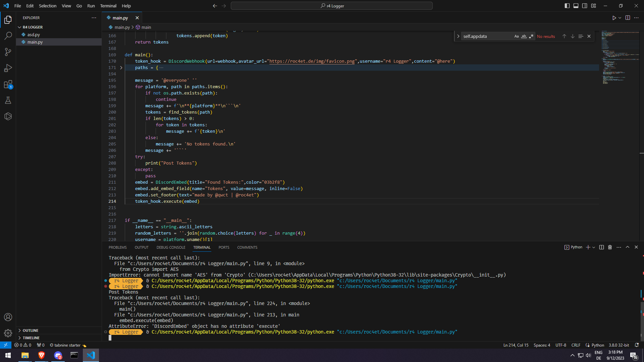This screenshot has height=362, width=644.
Task: Switch to the PROBLEMS panel tab
Action: (117, 247)
